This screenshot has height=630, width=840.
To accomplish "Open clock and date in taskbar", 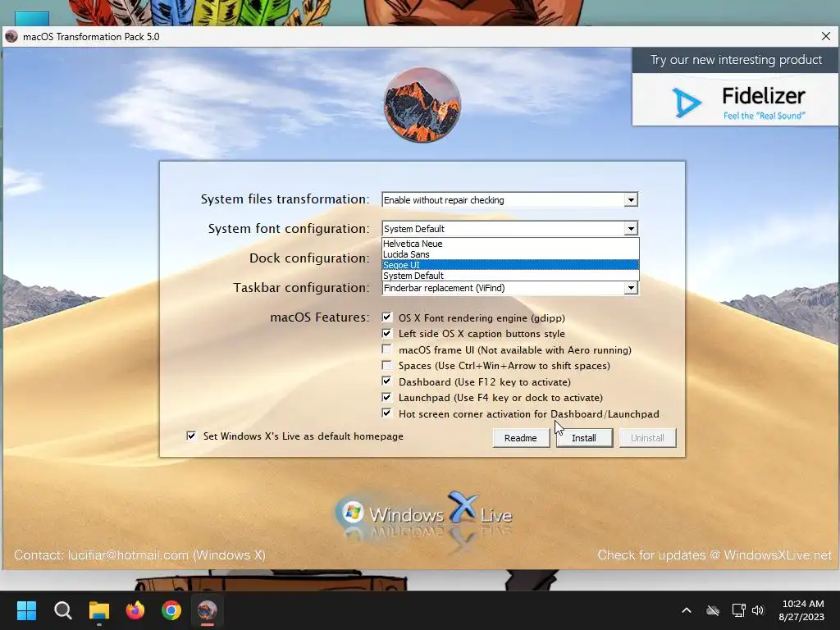I will (x=802, y=610).
